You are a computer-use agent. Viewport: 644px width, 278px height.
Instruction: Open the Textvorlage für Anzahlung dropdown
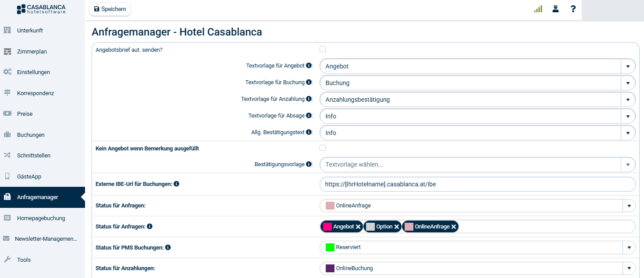[x=628, y=100]
